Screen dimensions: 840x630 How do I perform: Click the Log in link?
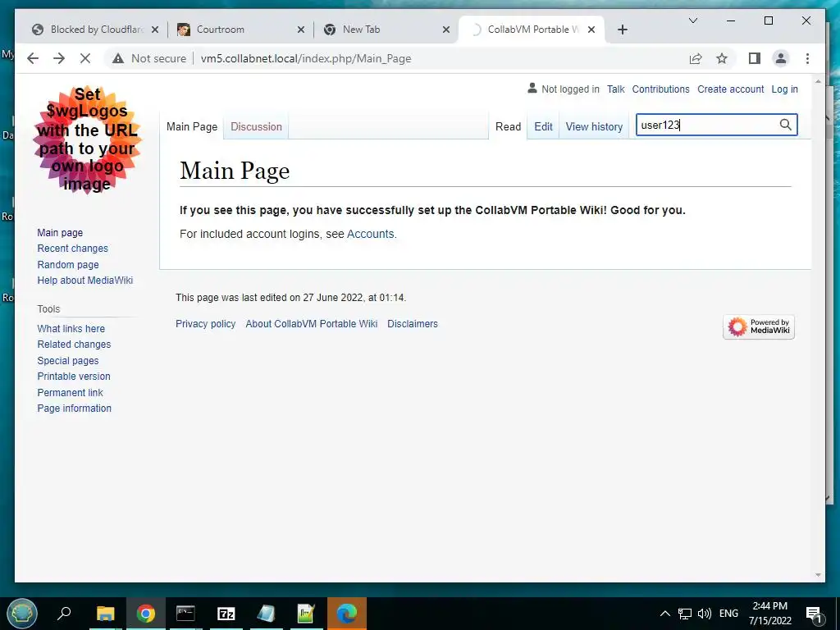tap(784, 89)
